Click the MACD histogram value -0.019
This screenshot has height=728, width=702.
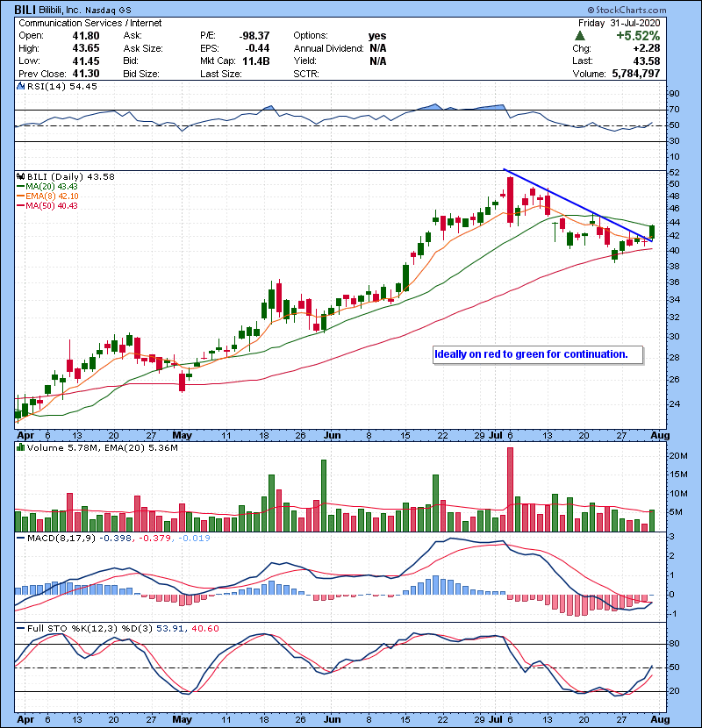click(194, 539)
